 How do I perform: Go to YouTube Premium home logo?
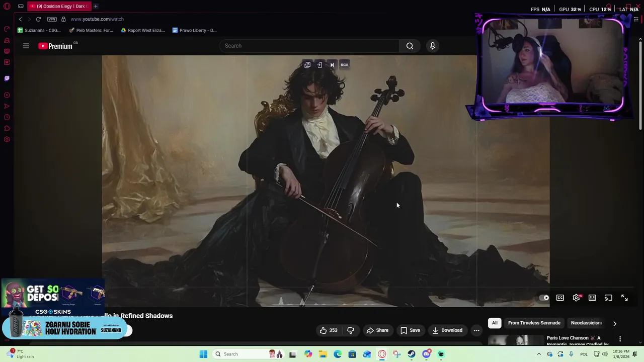(56, 46)
